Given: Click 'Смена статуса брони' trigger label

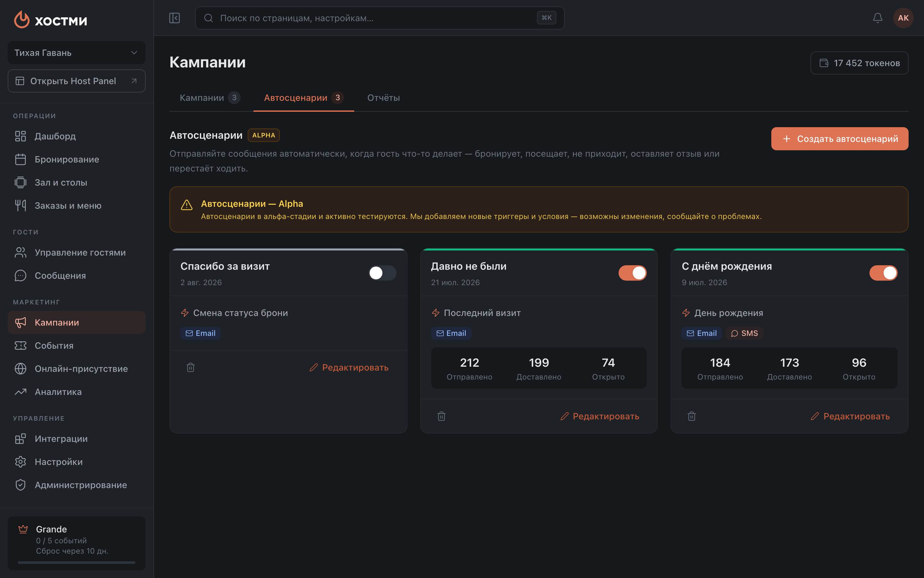Looking at the screenshot, I should 241,313.
